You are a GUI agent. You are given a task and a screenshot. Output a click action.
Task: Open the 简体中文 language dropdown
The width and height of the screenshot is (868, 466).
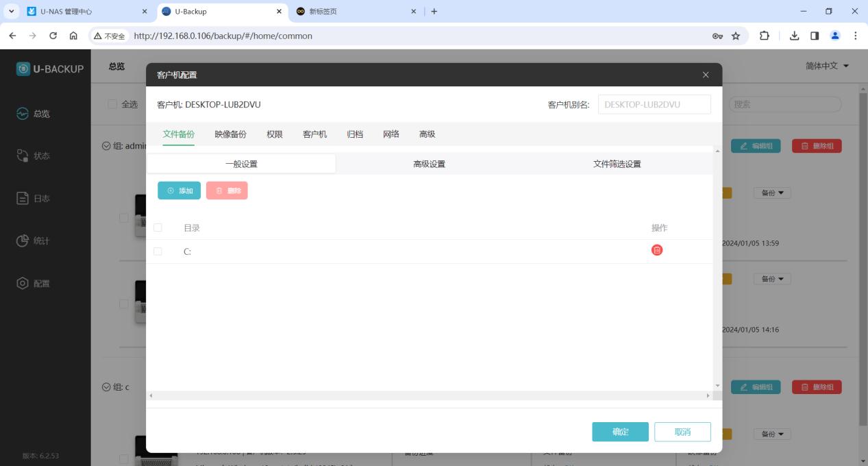[827, 66]
